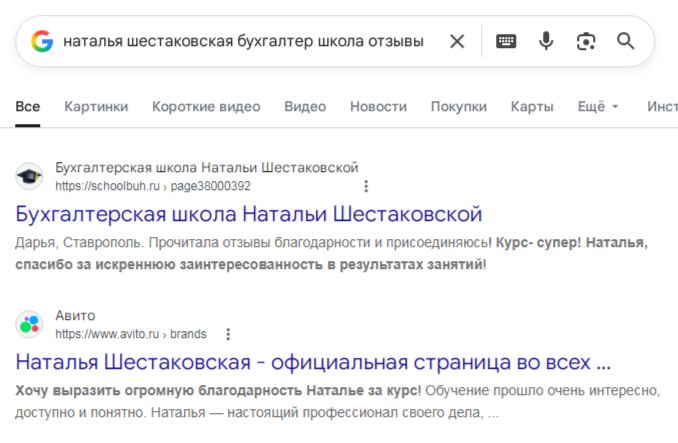The width and height of the screenshot is (678, 443).
Task: Click the schoolbuh.ru page38000392 URL
Action: [x=153, y=186]
